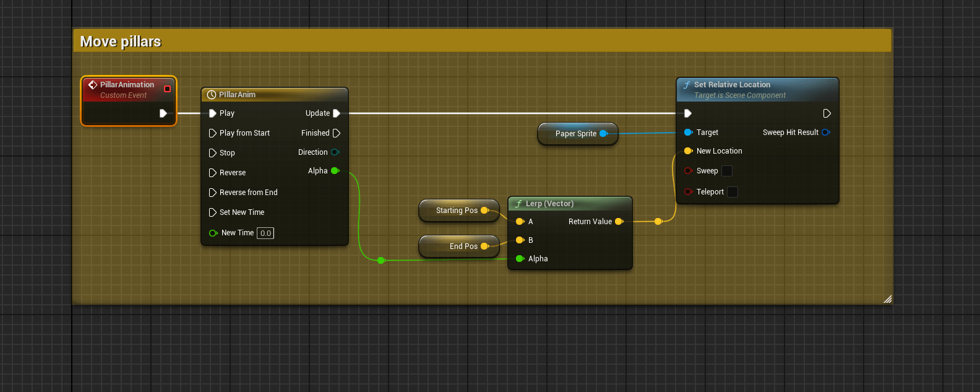The image size is (980, 392).
Task: Enable the Teleport checkbox
Action: point(733,192)
